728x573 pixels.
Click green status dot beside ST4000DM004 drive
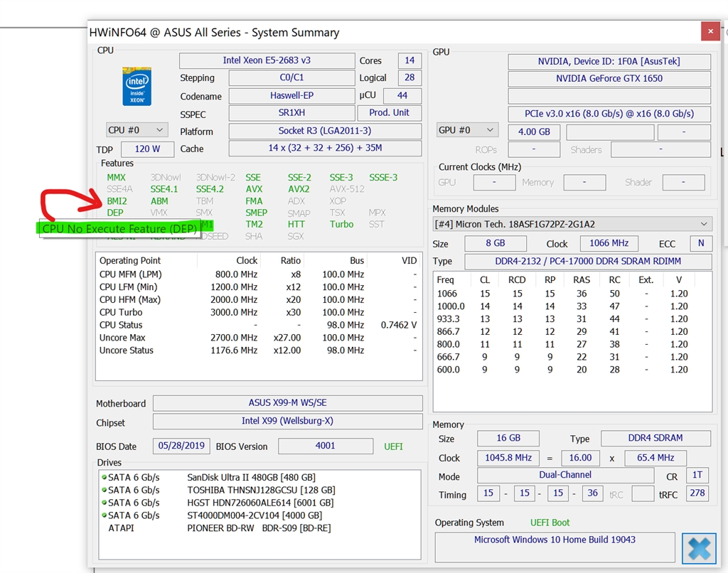click(x=105, y=515)
